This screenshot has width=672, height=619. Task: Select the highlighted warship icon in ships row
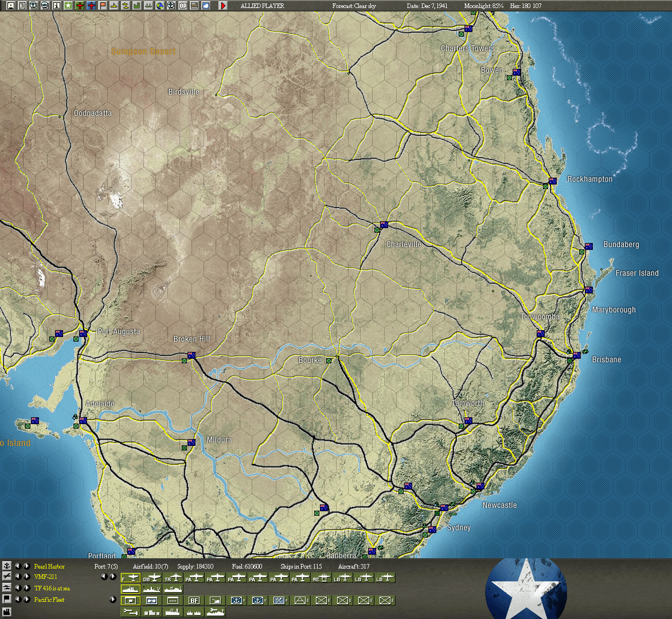point(131,589)
